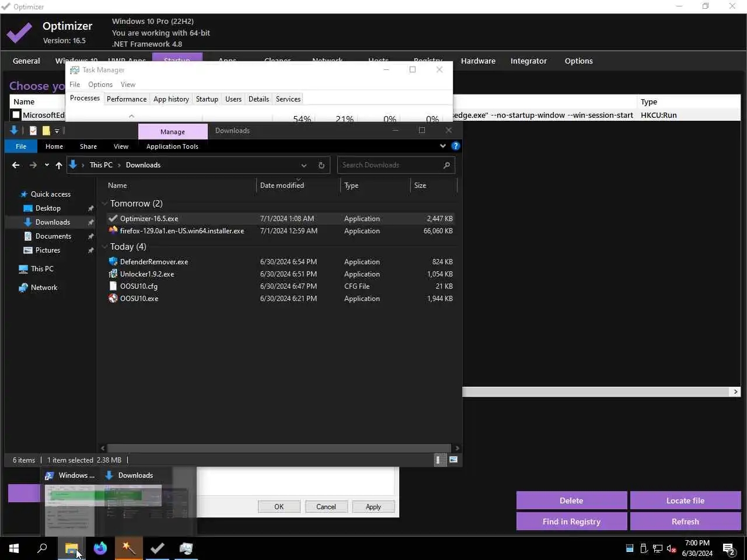
Task: Open Optimizer Hardware tab
Action: [478, 61]
